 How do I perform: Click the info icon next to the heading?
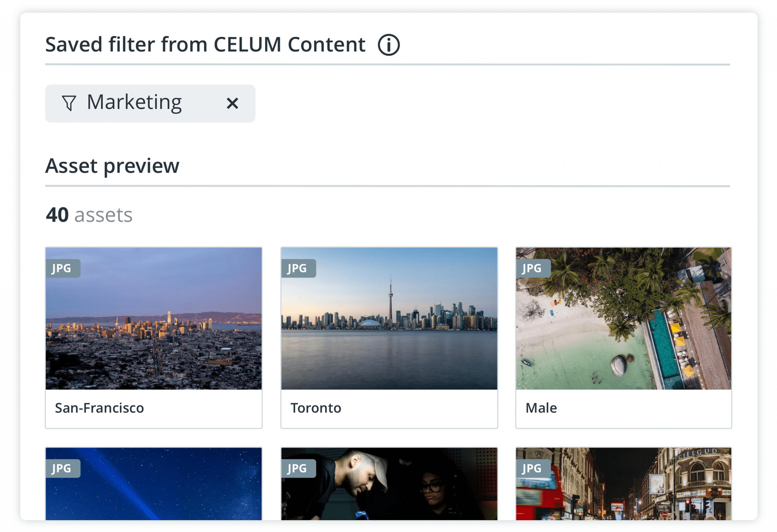coord(388,44)
